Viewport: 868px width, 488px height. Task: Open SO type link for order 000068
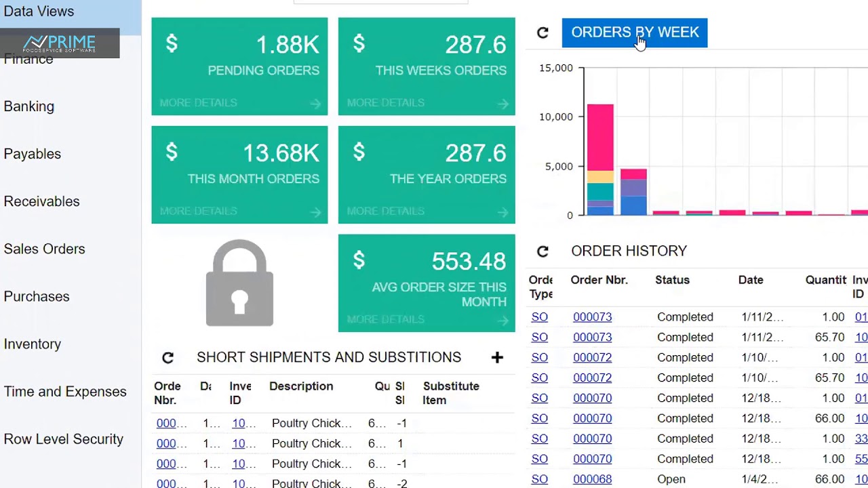[x=540, y=479]
